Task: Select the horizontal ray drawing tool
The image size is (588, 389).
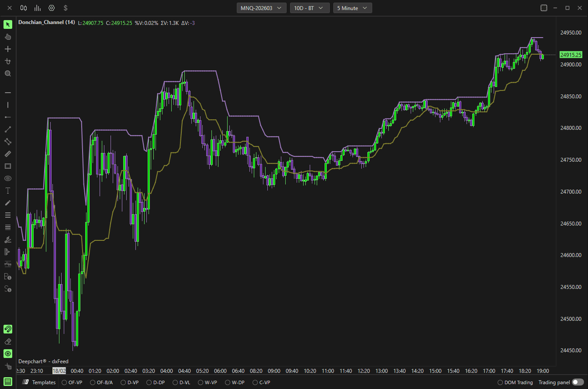Action: [x=8, y=117]
